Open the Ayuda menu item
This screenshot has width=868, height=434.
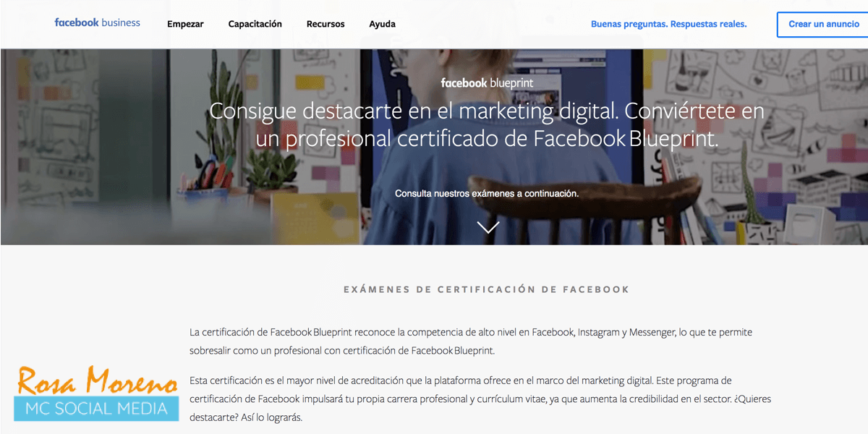click(x=382, y=23)
